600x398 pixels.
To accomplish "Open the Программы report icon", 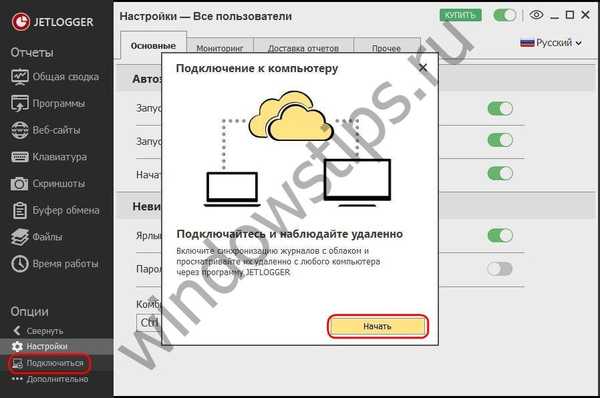I will 20,103.
